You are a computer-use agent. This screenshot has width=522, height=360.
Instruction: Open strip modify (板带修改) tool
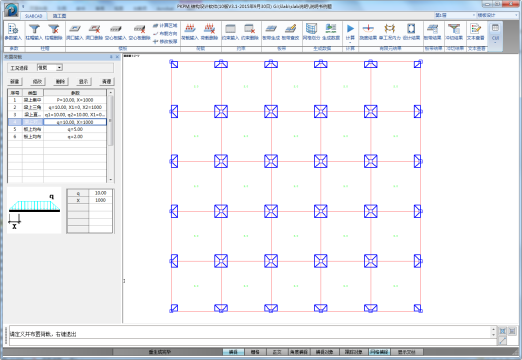(x=290, y=32)
